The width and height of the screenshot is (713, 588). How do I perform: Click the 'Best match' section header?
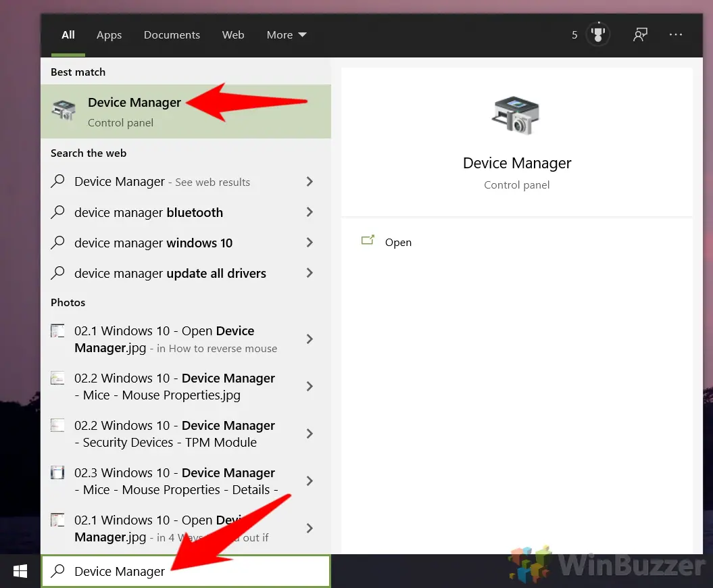point(78,72)
